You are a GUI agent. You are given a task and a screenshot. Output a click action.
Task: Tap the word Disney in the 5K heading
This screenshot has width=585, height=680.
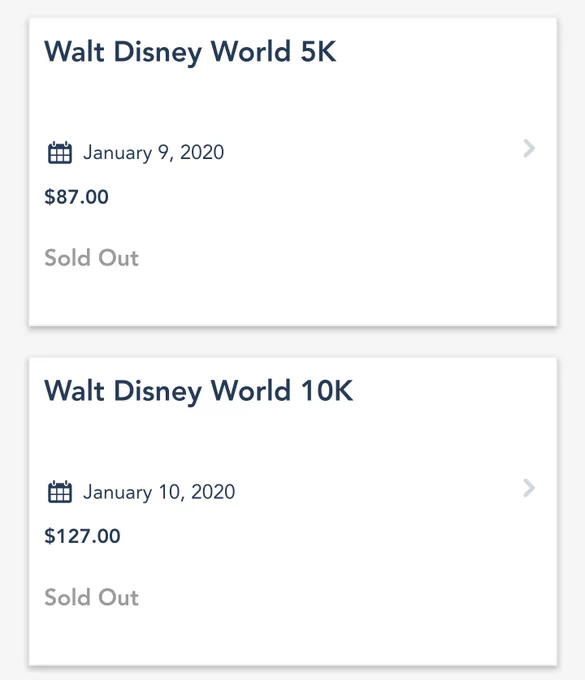pos(158,53)
